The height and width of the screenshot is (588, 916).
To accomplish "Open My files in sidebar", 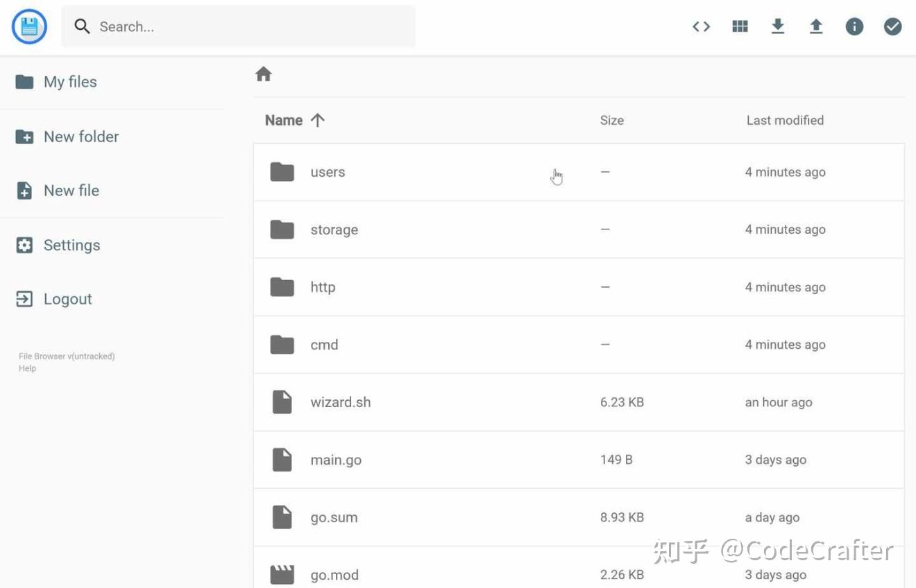I will (x=69, y=82).
